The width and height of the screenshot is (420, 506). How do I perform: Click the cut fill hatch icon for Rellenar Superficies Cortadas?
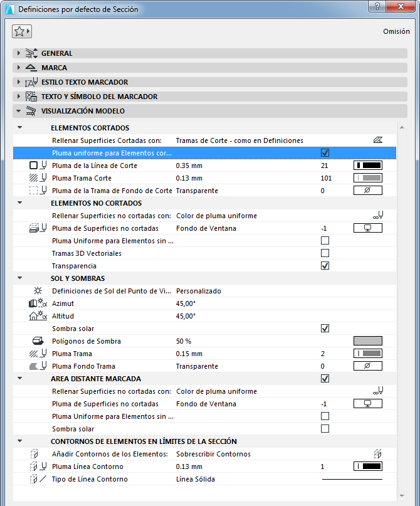(378, 140)
